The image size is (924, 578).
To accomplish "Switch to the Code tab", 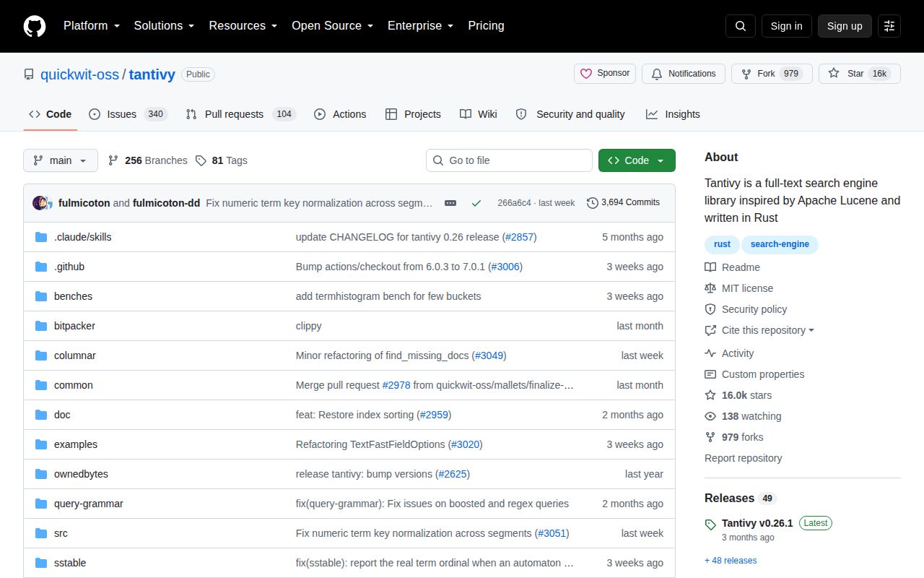I will click(x=51, y=114).
